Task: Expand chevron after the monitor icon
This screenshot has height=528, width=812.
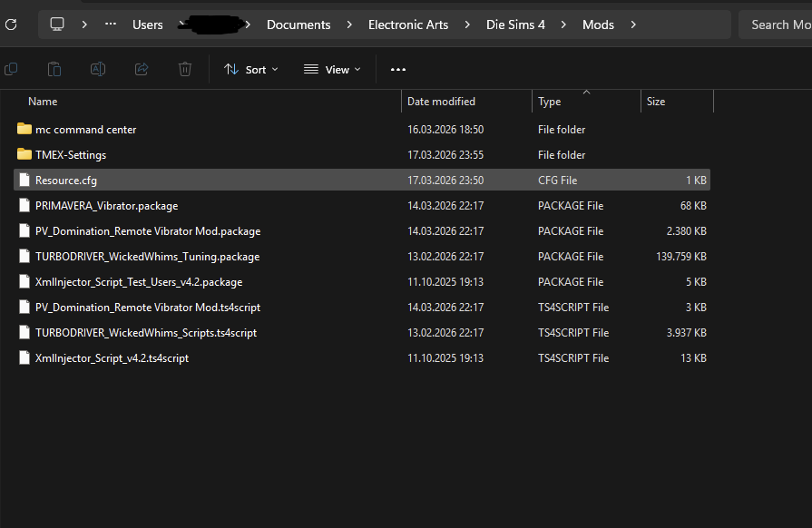Action: pyautogui.click(x=84, y=24)
